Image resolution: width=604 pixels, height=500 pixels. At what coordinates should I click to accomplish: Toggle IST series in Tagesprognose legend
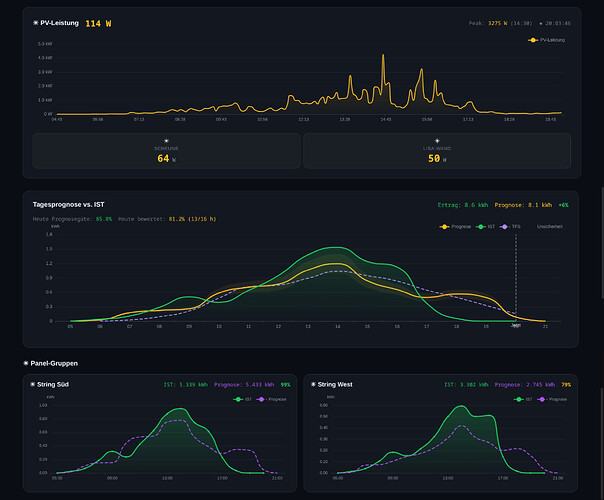coord(485,227)
